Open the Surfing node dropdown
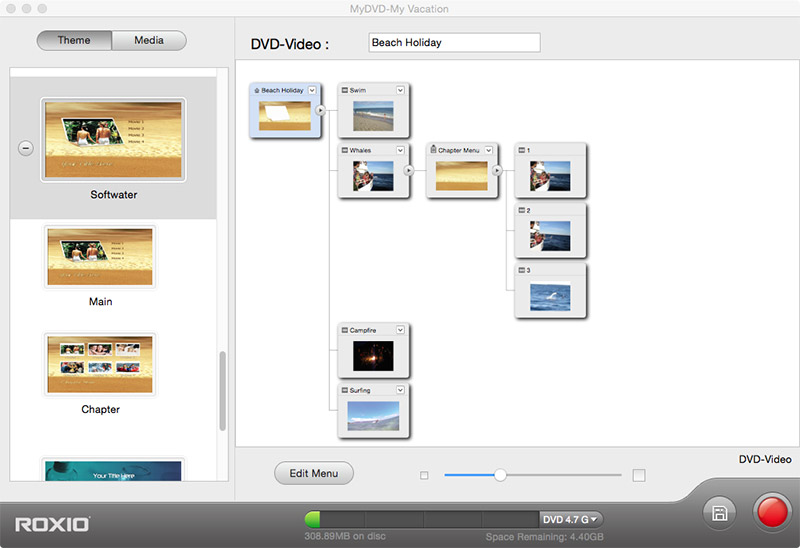The image size is (800, 548). click(400, 390)
